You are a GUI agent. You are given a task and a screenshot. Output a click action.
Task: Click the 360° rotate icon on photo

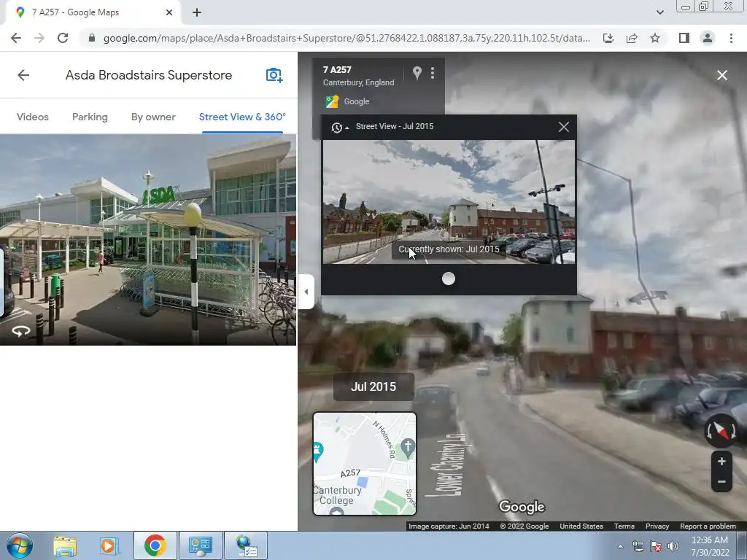point(21,331)
